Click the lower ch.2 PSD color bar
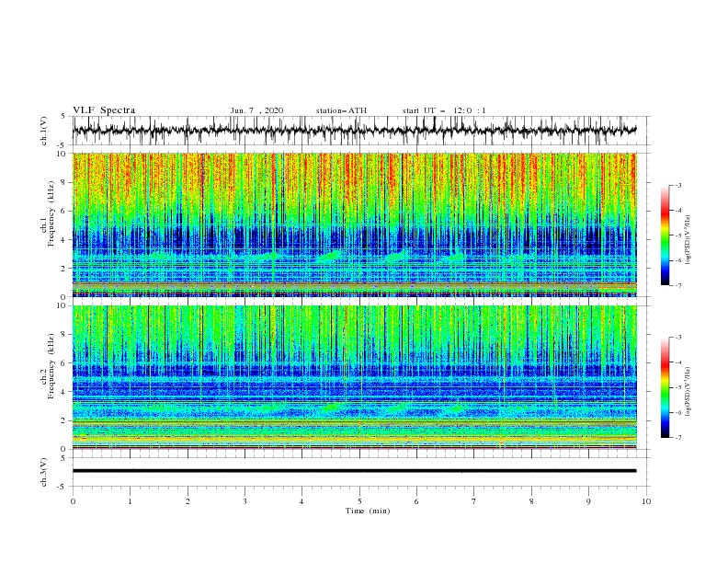Image resolution: width=728 pixels, height=563 pixels. pyautogui.click(x=665, y=387)
